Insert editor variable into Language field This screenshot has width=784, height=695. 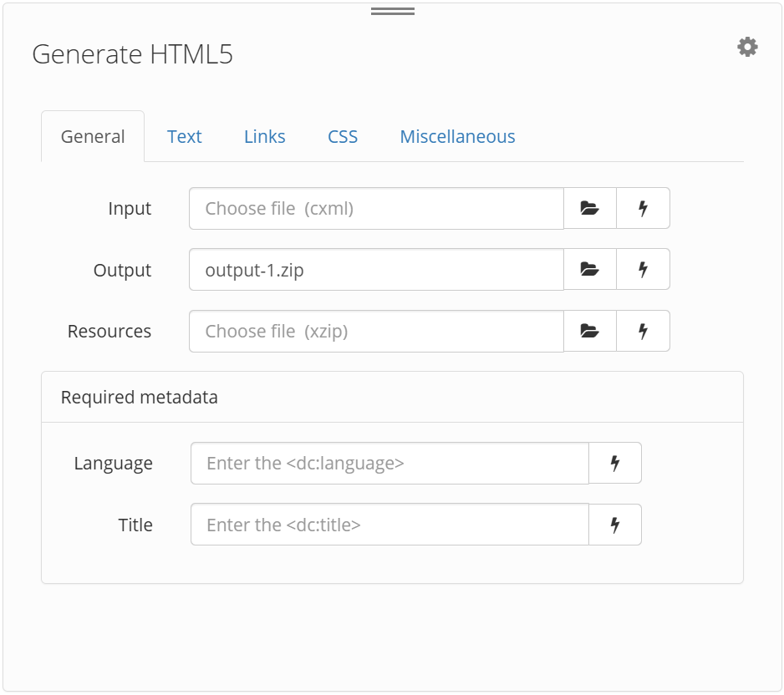click(615, 463)
